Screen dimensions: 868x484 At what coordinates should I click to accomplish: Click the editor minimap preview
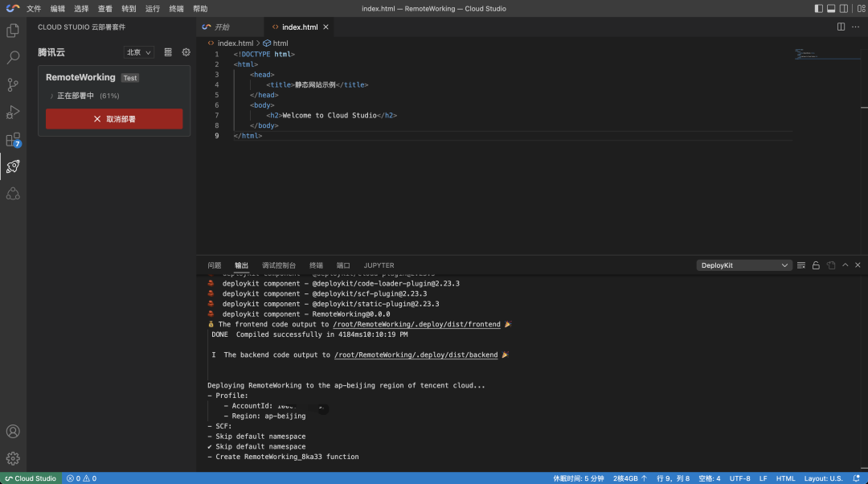pos(827,55)
